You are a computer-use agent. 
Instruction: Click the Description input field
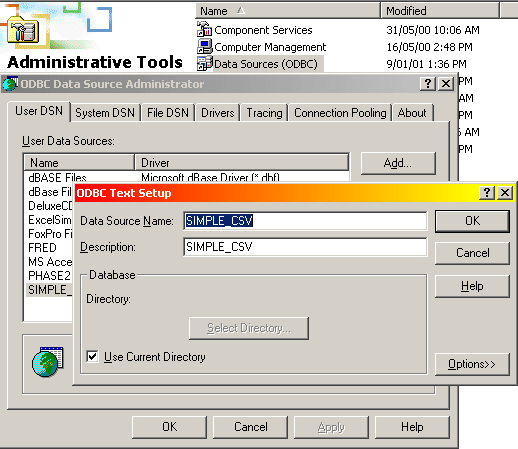click(x=305, y=247)
